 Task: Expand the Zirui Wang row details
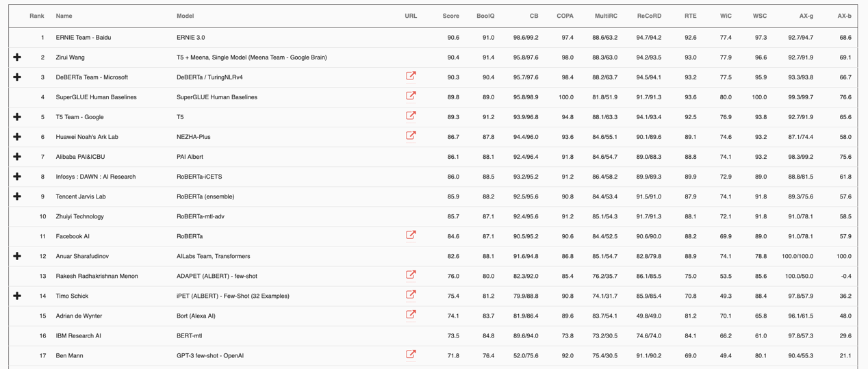pos(17,58)
